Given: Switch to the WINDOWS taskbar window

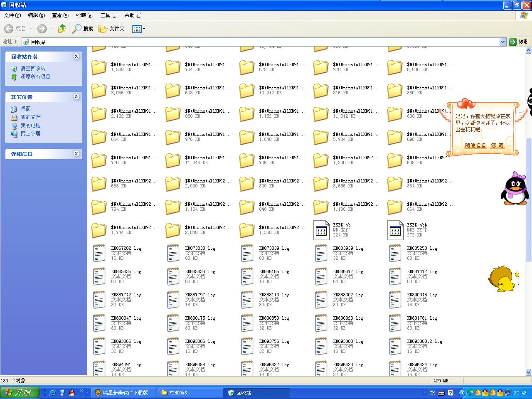Looking at the screenshot, I should tap(190, 393).
